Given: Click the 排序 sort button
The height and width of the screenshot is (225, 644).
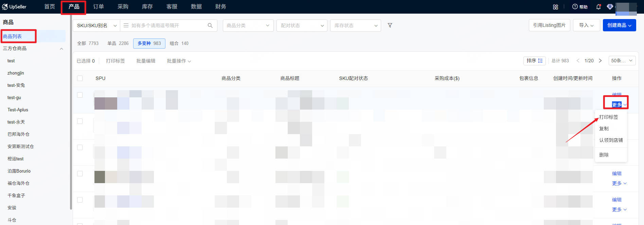Looking at the screenshot, I should click(535, 61).
